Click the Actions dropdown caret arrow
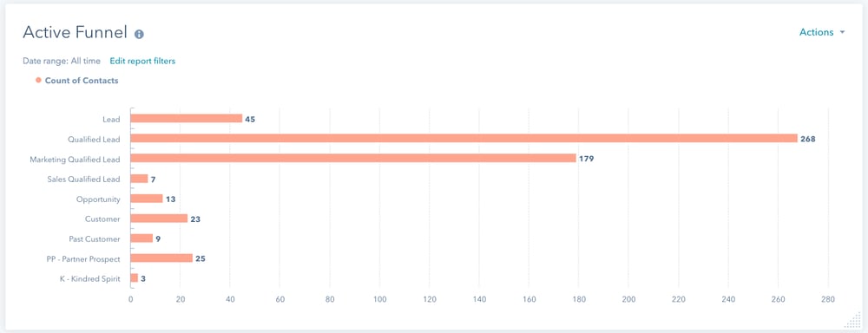868x333 pixels. pyautogui.click(x=842, y=33)
